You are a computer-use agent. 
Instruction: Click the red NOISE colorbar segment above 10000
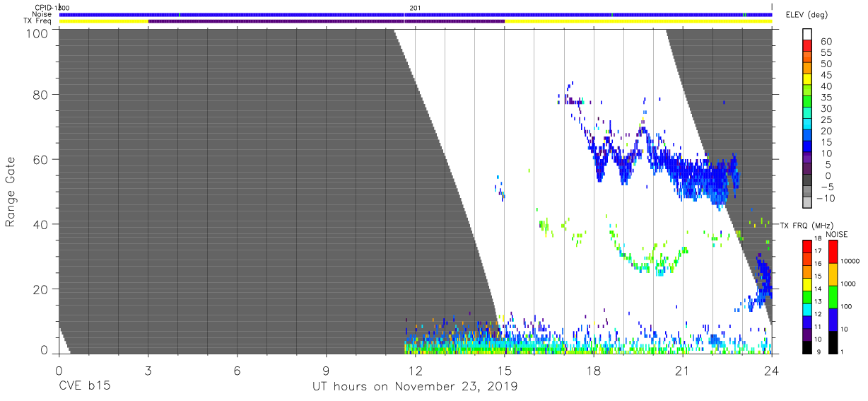click(832, 251)
